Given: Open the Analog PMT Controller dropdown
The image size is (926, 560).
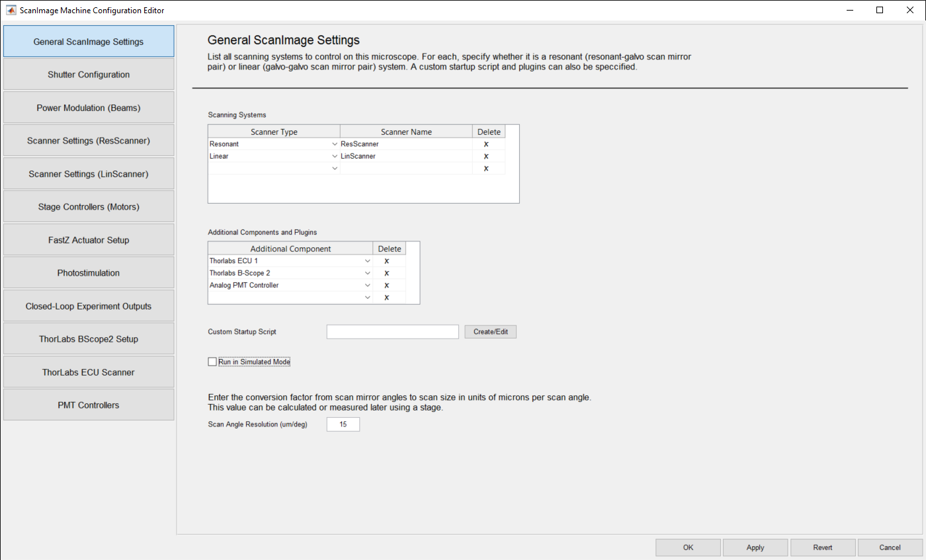Looking at the screenshot, I should point(368,285).
